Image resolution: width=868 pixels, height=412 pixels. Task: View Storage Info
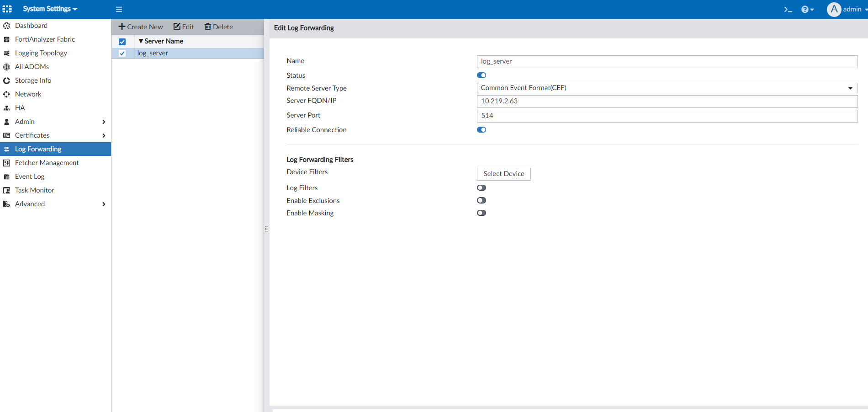point(32,80)
